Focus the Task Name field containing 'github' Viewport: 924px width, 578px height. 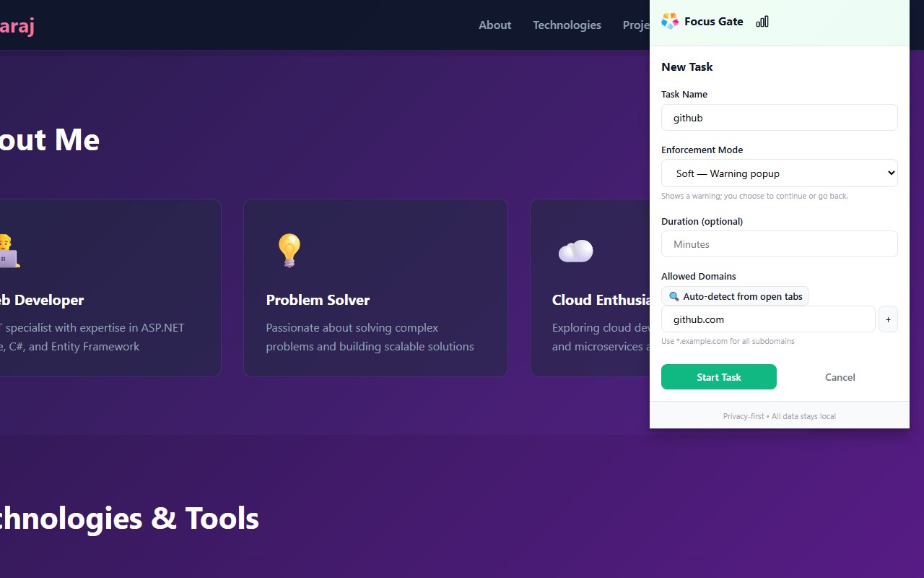(780, 118)
